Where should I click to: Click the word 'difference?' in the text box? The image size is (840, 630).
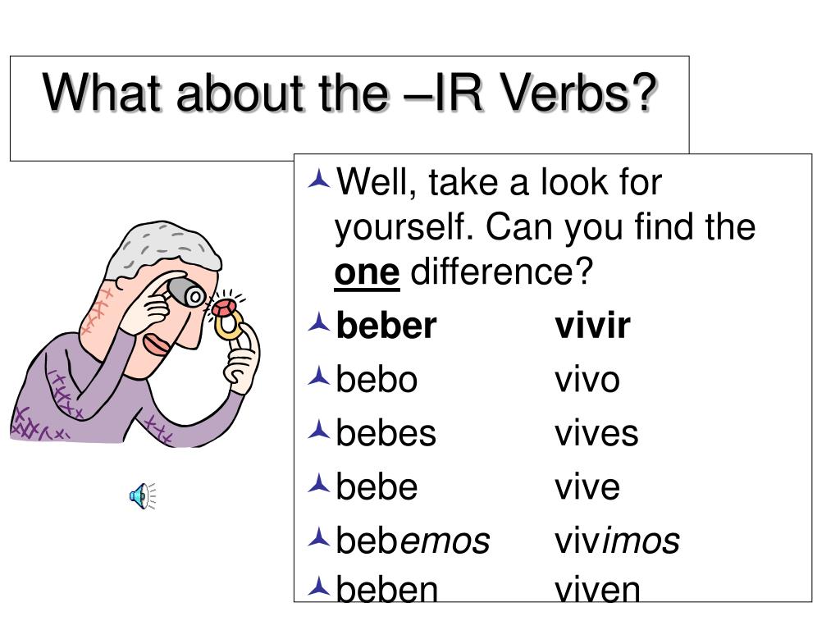click(x=502, y=271)
